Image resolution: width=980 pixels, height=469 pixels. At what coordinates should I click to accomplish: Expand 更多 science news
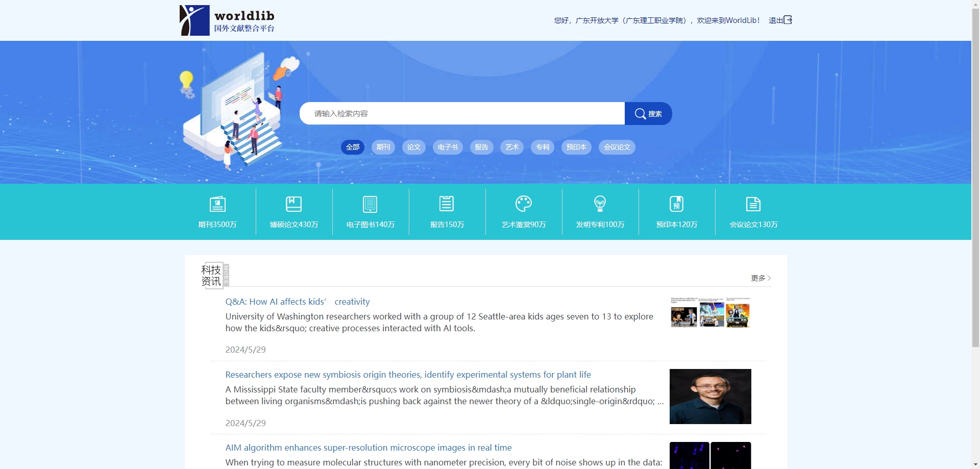761,278
